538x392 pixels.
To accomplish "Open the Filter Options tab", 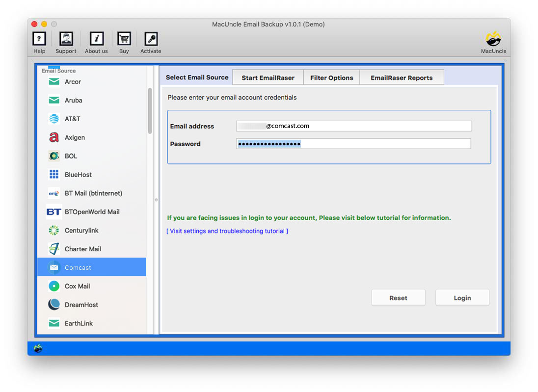I will click(x=331, y=78).
